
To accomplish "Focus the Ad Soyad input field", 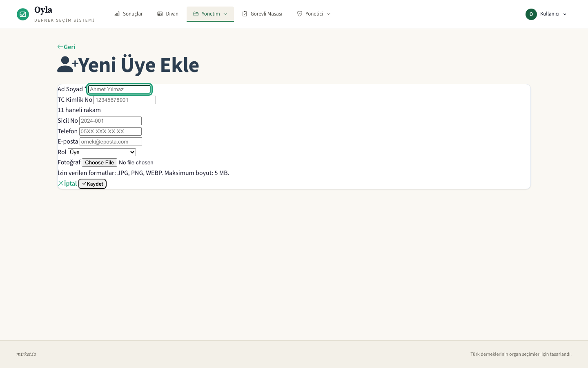I will (x=119, y=89).
